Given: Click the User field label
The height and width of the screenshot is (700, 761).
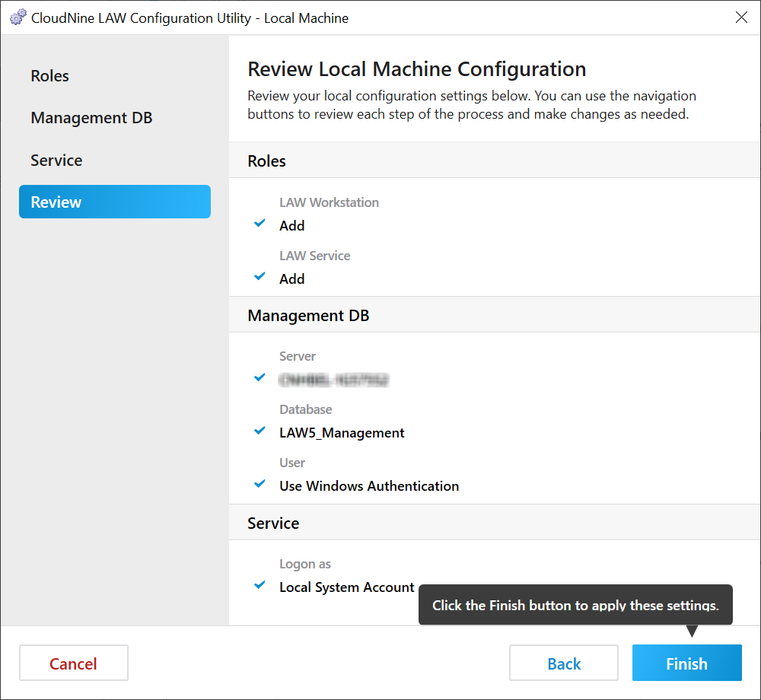Looking at the screenshot, I should click(x=291, y=463).
